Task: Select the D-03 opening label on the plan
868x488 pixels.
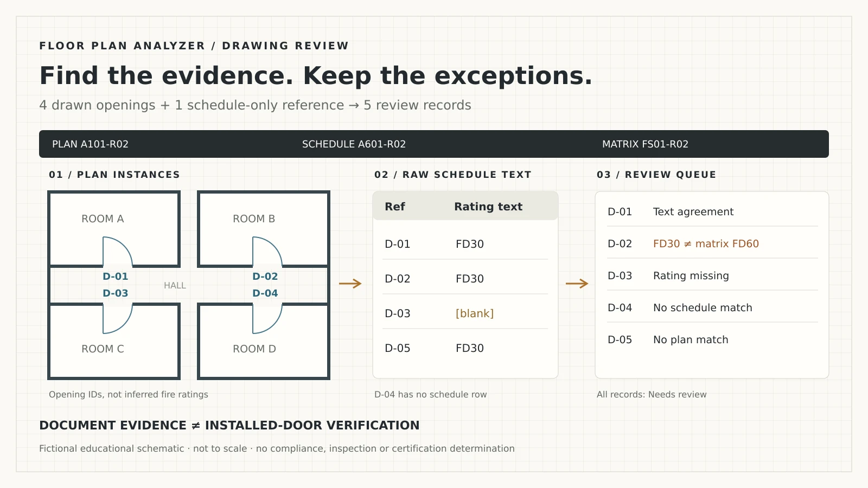Action: (116, 293)
